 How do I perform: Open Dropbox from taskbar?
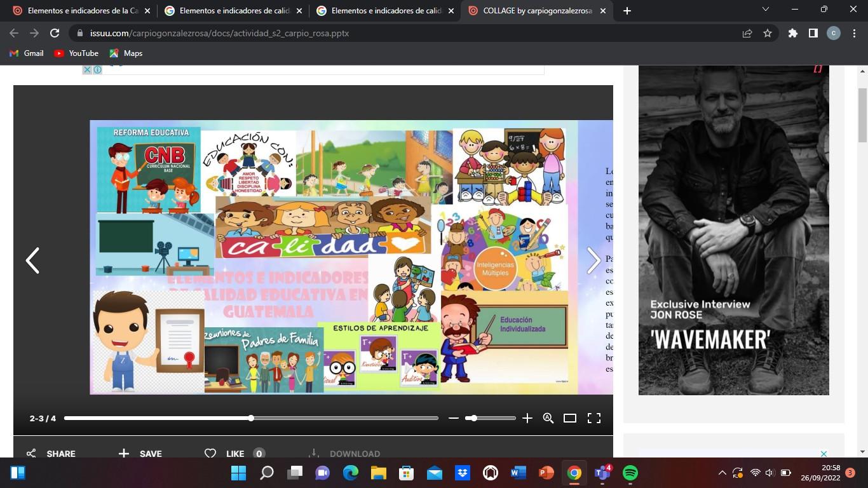click(x=463, y=473)
